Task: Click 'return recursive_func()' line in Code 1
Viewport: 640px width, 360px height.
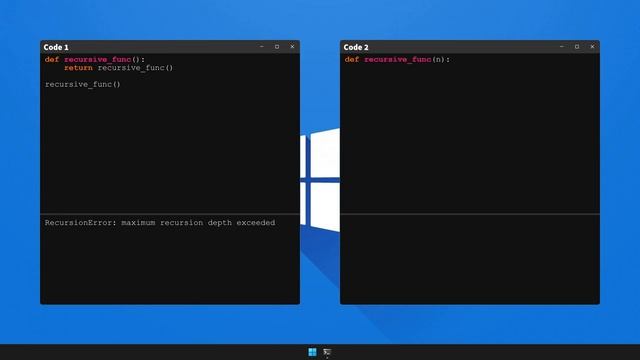Action: [x=118, y=68]
